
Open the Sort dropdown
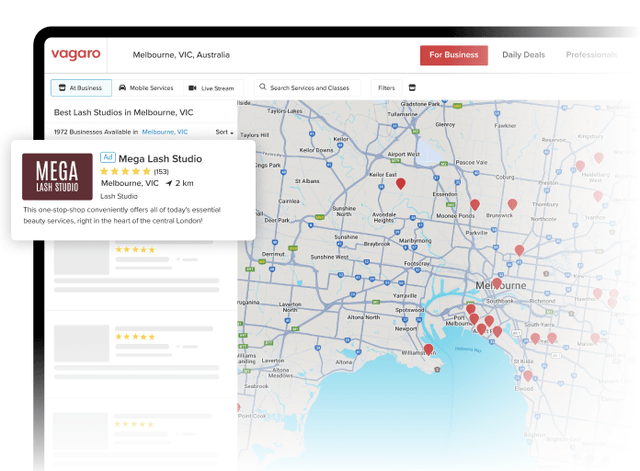point(224,132)
